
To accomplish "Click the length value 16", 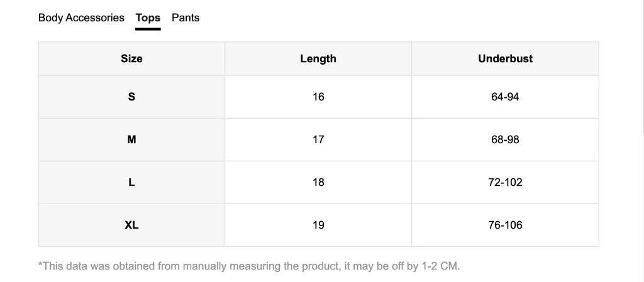I will click(318, 97).
